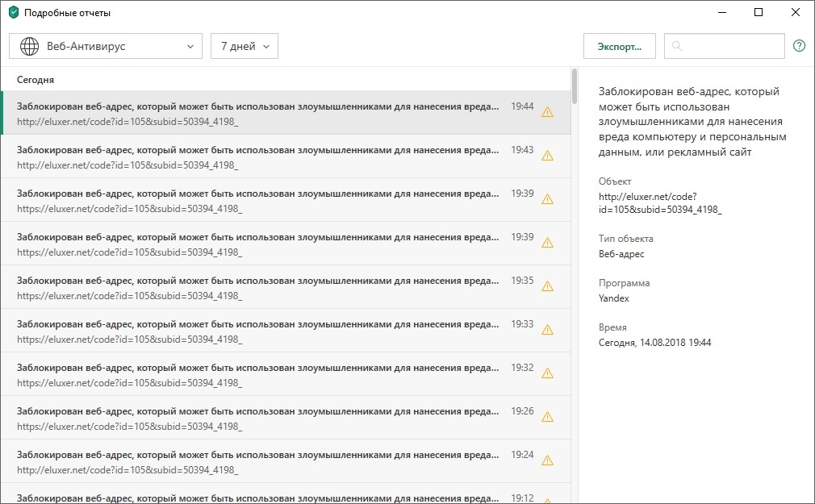Select the blocked address event at 19:24
The width and height of the screenshot is (815, 504).
(x=258, y=460)
